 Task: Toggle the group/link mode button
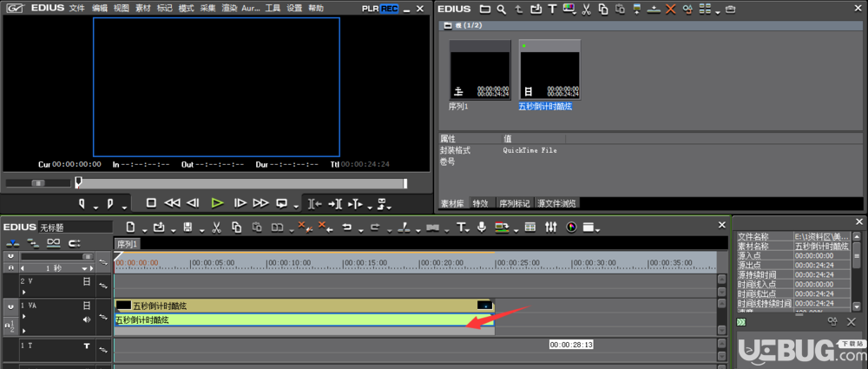point(53,243)
